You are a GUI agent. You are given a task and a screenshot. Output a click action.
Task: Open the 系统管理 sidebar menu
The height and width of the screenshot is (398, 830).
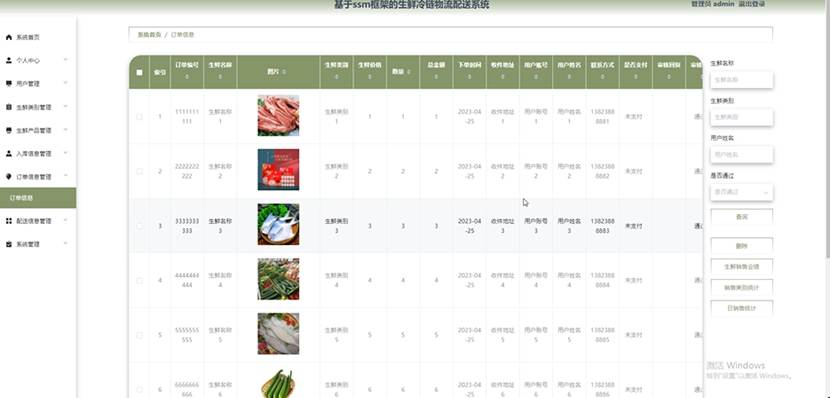click(x=38, y=244)
